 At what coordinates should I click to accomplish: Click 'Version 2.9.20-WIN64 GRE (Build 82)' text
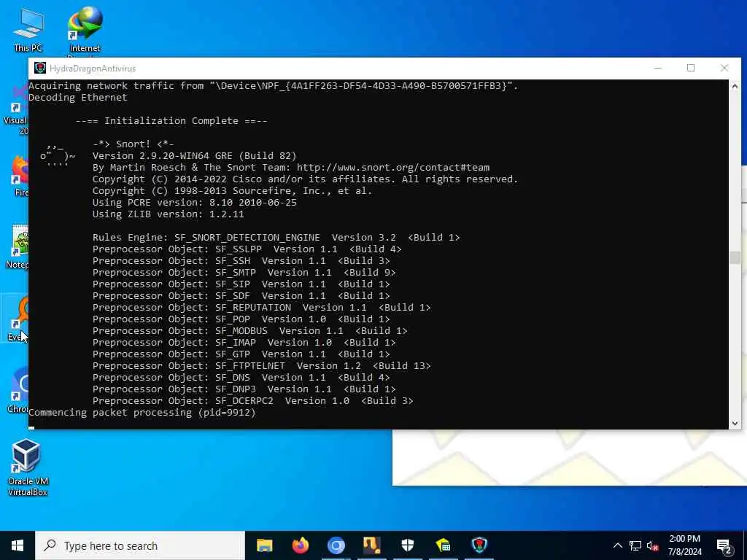point(194,156)
